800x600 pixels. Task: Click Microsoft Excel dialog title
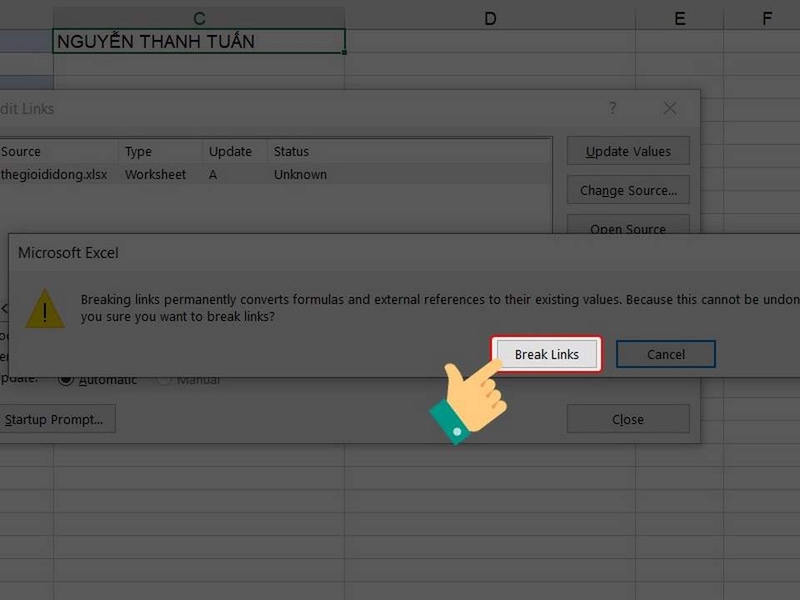(68, 253)
